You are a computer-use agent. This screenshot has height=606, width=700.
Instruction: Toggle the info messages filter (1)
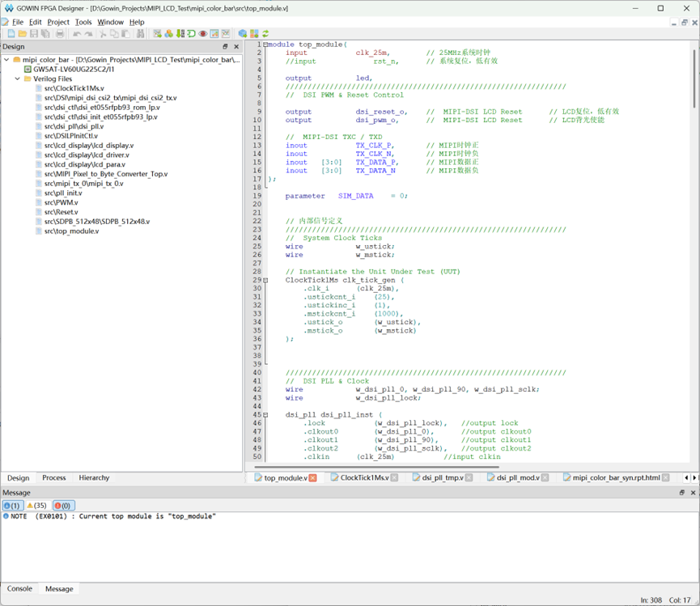[12, 506]
